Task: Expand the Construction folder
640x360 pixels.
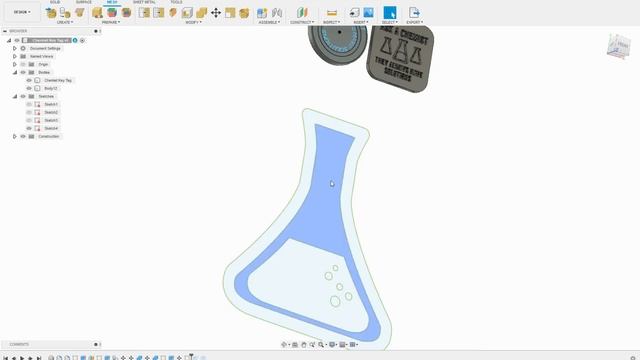Action: tap(15, 136)
